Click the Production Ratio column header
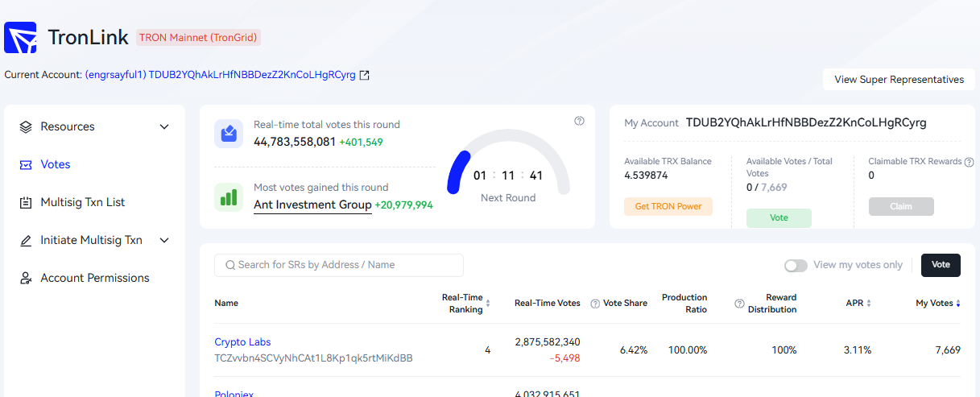980x397 pixels. click(684, 304)
